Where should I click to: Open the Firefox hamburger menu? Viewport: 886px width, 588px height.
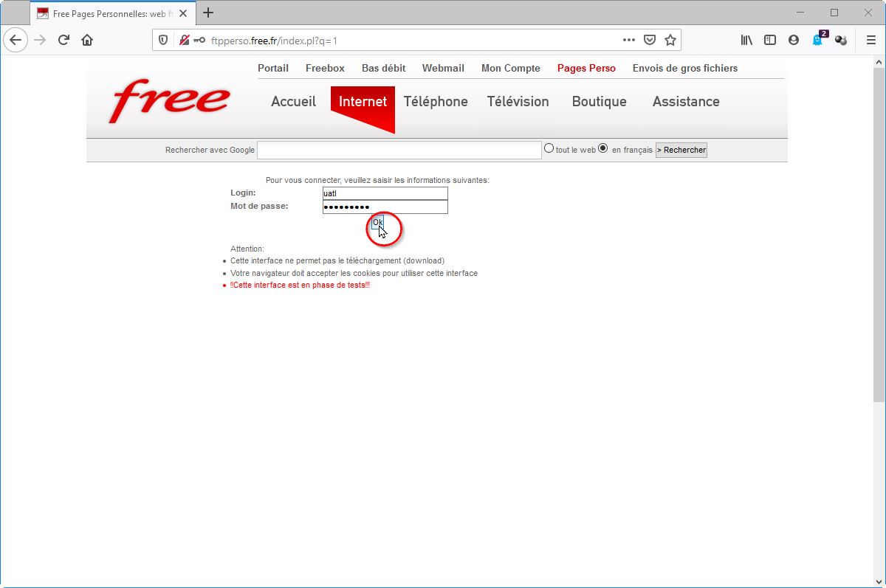pos(871,41)
